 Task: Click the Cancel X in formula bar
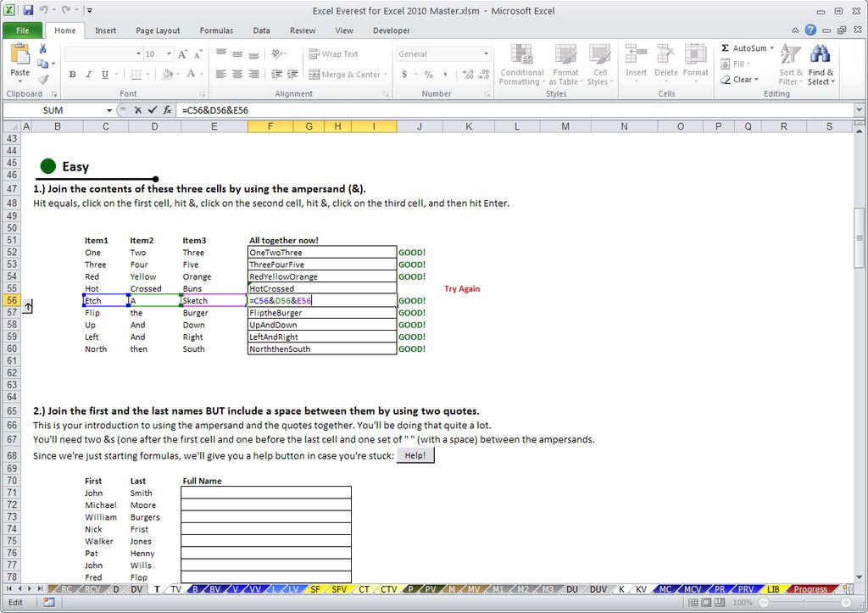(x=138, y=110)
